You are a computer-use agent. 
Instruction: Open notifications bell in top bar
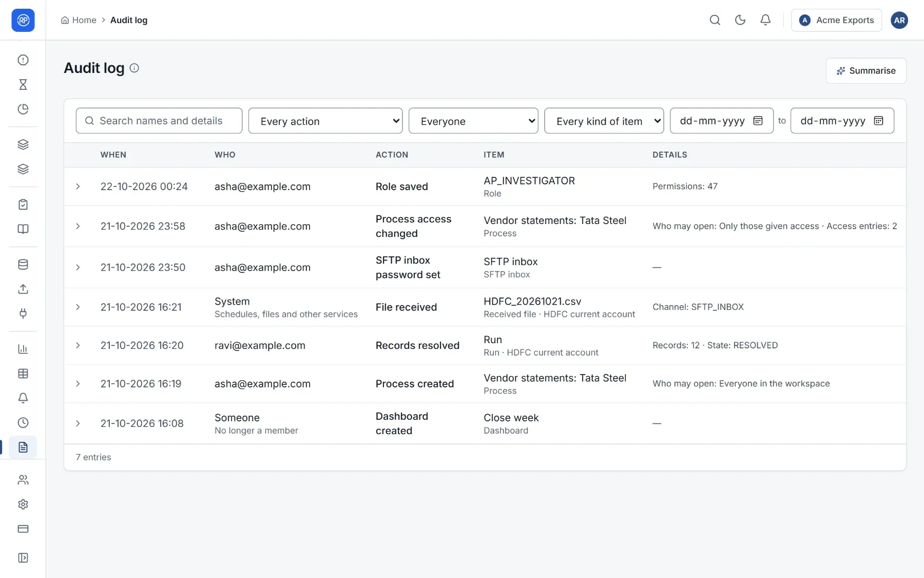pyautogui.click(x=765, y=20)
